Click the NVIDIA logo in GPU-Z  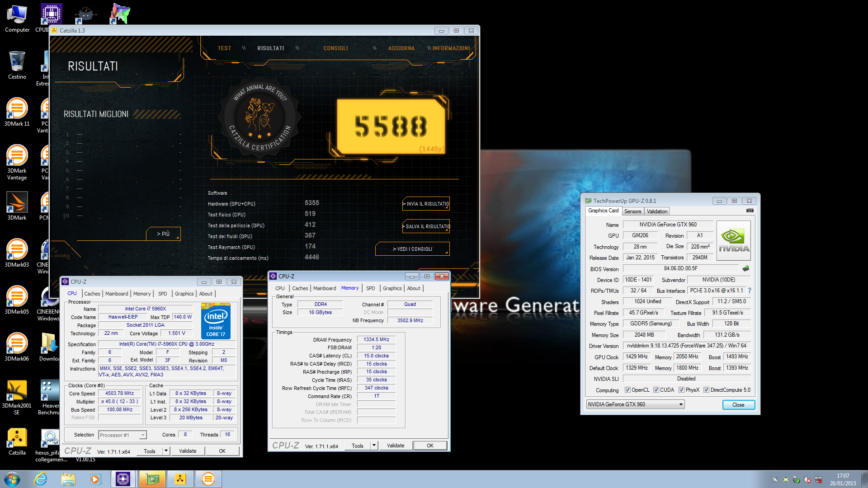(734, 240)
